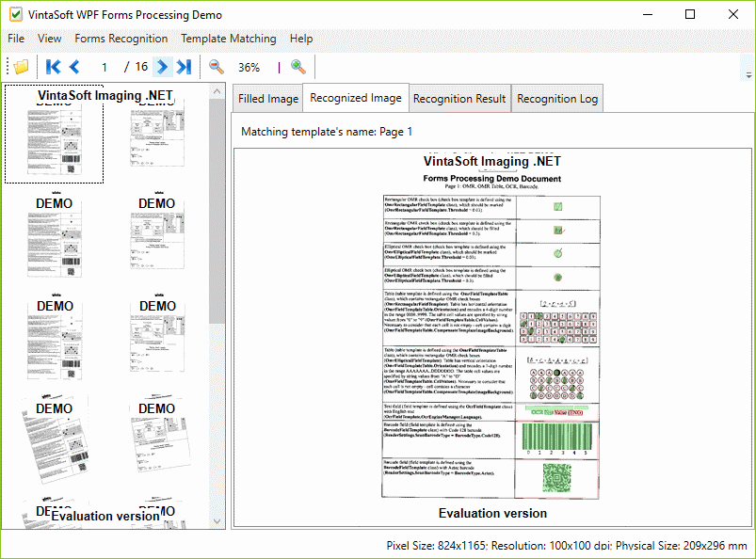
Task: Expand the Forms Recognition menu
Action: [121, 39]
